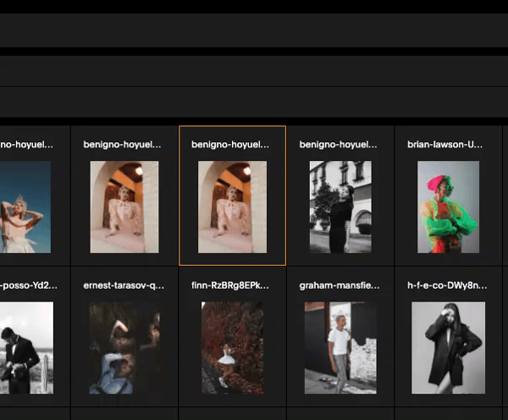Click file name inside the orange-bordered cell

230,145
